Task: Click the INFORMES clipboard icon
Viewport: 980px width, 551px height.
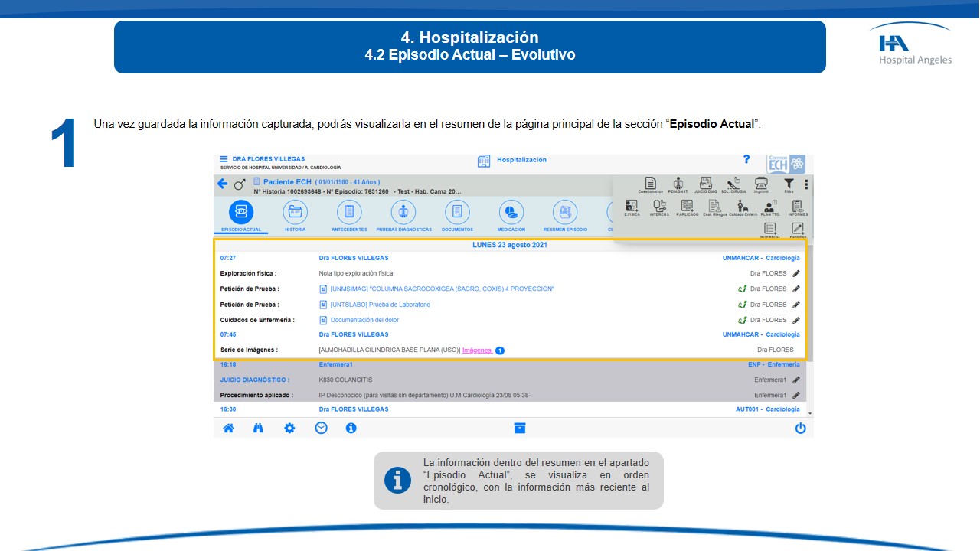Action: (x=798, y=206)
